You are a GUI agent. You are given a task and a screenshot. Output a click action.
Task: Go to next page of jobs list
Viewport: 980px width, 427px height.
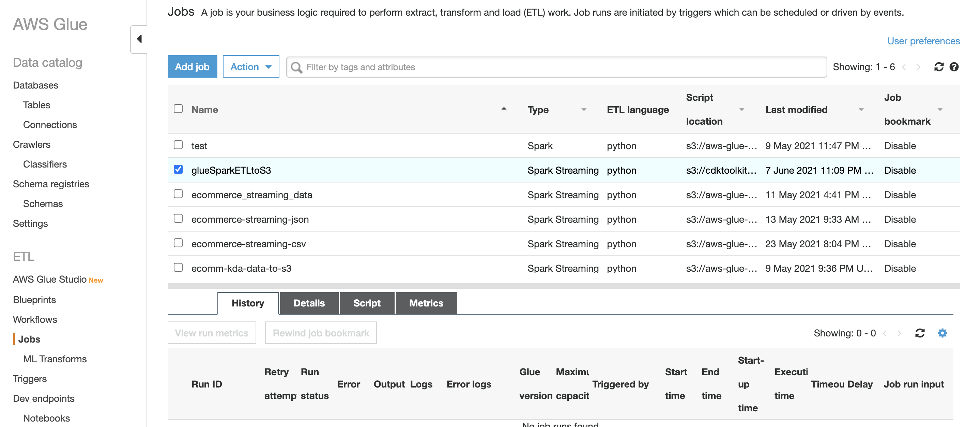coord(918,67)
